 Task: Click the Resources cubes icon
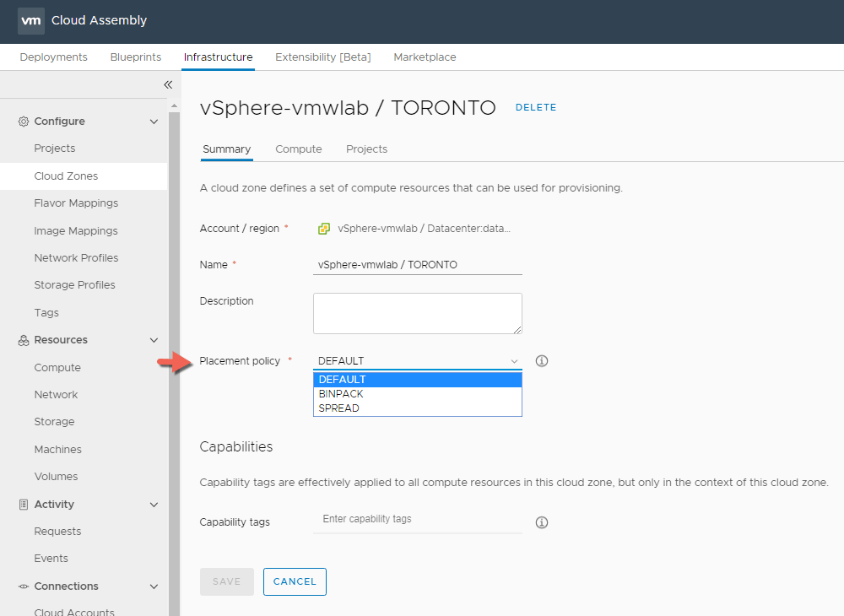tap(24, 340)
